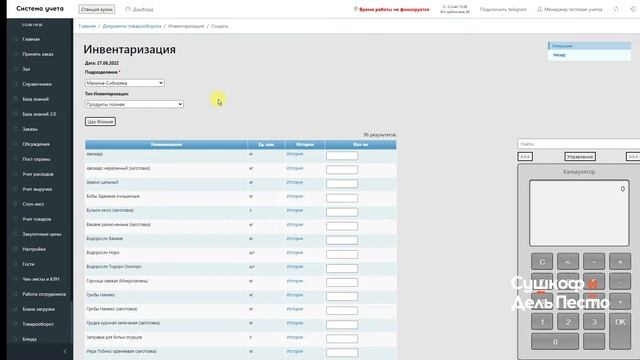Open Блюда in the sidebar
Screen dimensions: 640x360
(29, 339)
